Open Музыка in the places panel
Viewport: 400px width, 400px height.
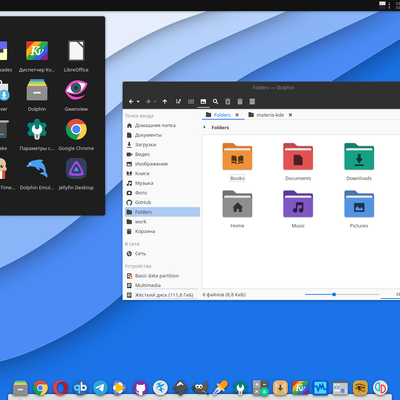coord(162,183)
